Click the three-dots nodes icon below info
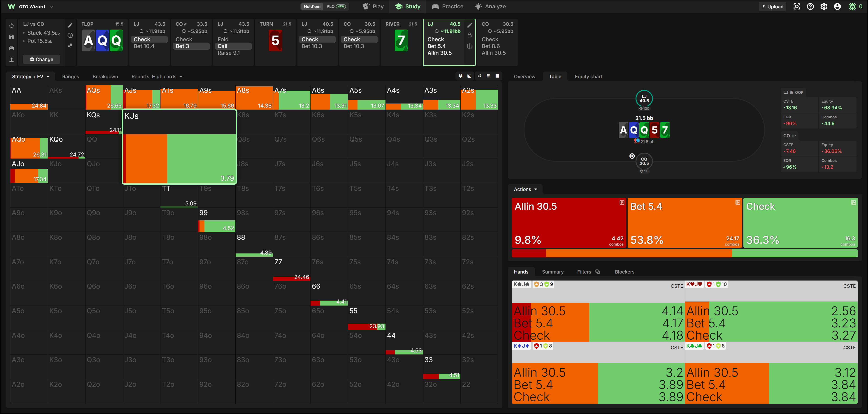 (70, 46)
